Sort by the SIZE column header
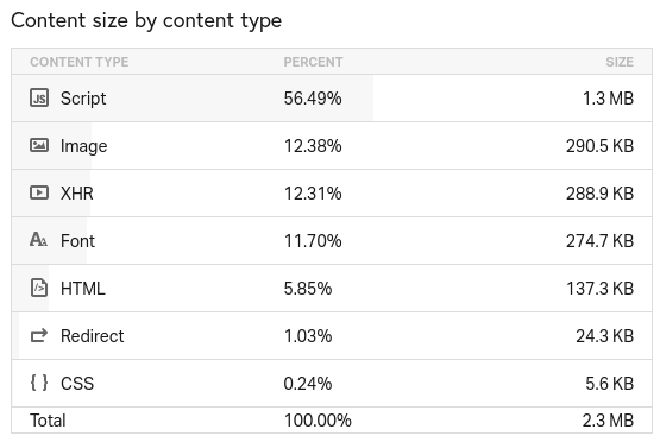This screenshot has height=442, width=660. [619, 62]
